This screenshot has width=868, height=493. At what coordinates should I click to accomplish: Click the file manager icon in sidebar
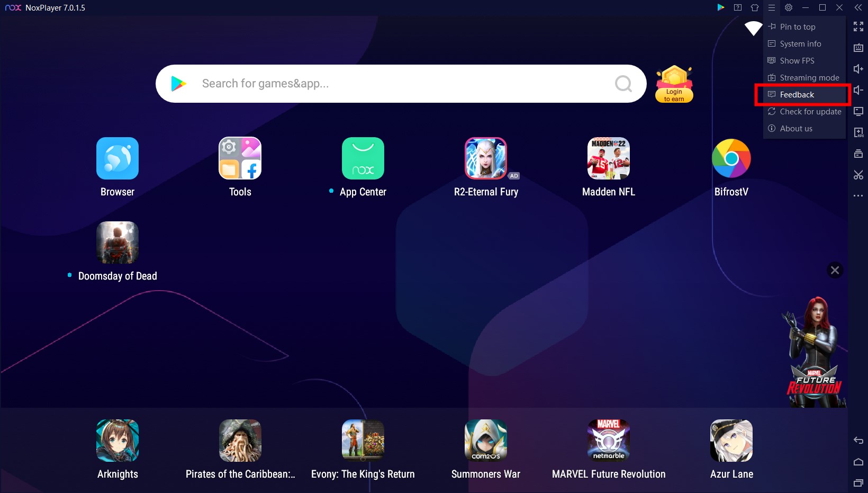click(x=858, y=154)
